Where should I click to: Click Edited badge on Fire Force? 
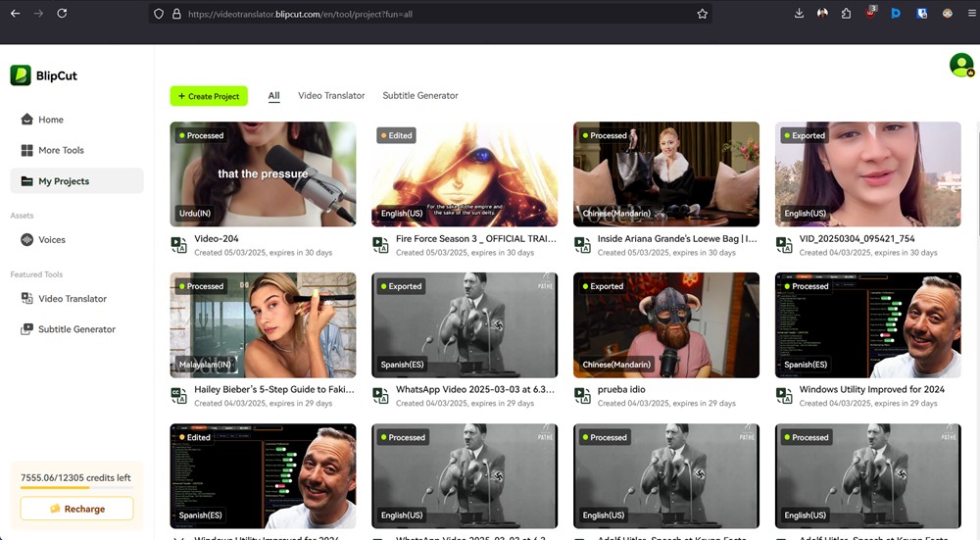coord(397,135)
